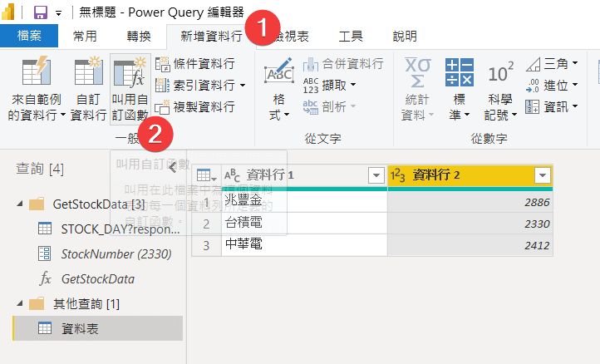
Task: Click the 叫用自訂函數 icon
Action: 130,74
